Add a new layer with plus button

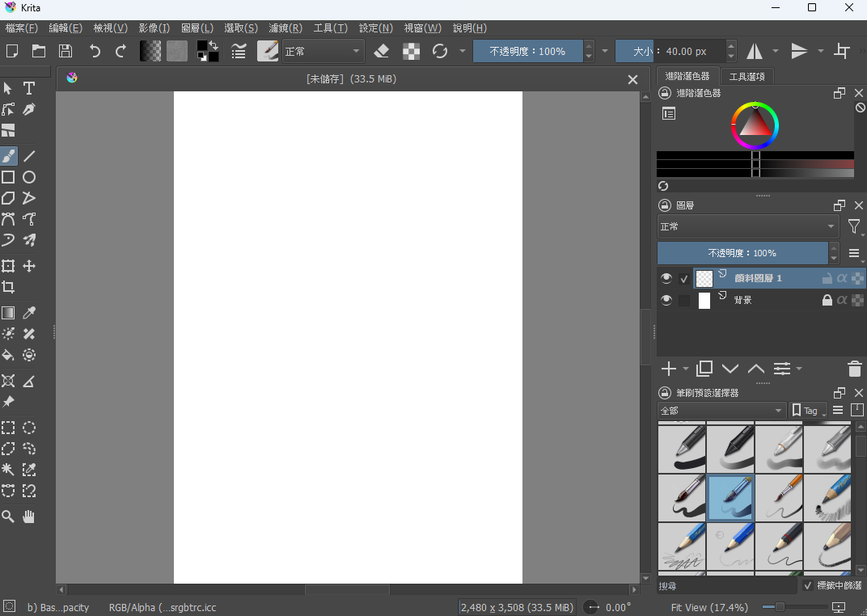[x=669, y=369]
